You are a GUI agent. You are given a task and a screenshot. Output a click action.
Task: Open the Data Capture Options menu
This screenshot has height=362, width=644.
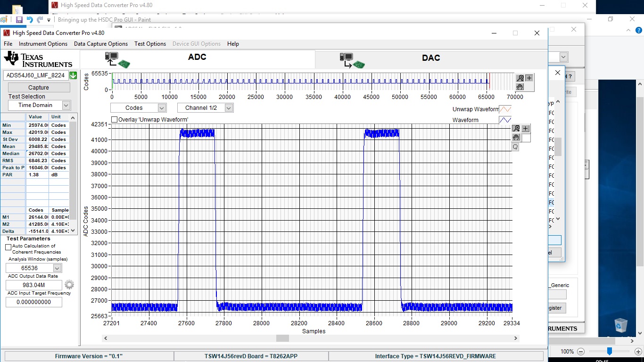pyautogui.click(x=100, y=44)
